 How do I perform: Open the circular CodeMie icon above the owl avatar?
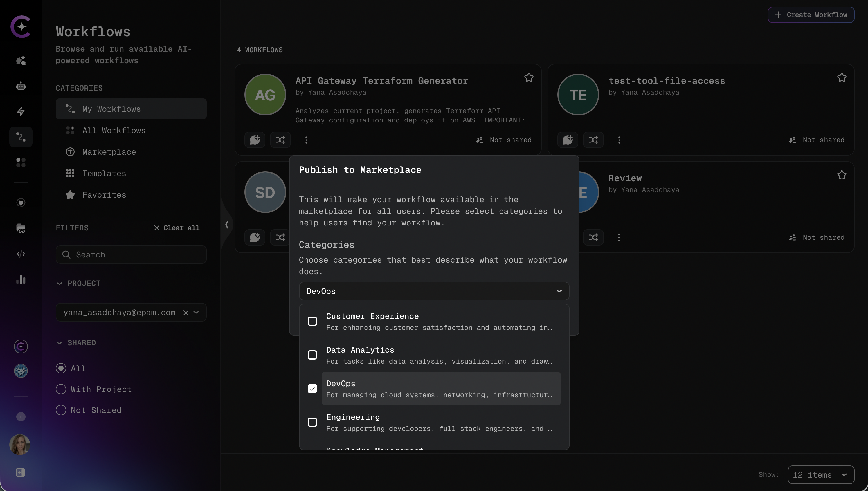pyautogui.click(x=21, y=346)
